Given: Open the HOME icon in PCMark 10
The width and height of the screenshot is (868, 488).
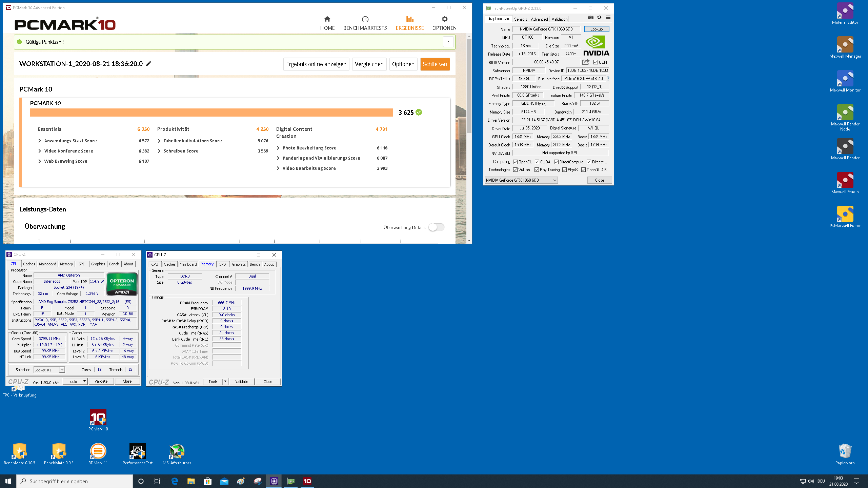Looking at the screenshot, I should 327,19.
